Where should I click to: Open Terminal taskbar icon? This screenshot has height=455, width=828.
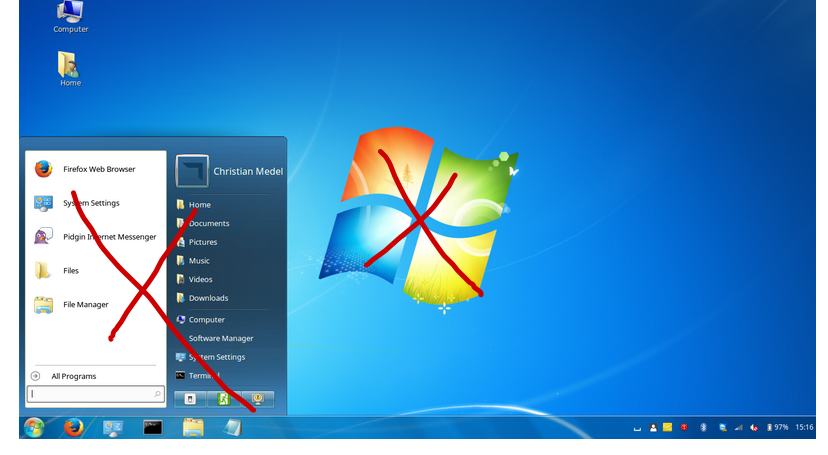[x=153, y=428]
